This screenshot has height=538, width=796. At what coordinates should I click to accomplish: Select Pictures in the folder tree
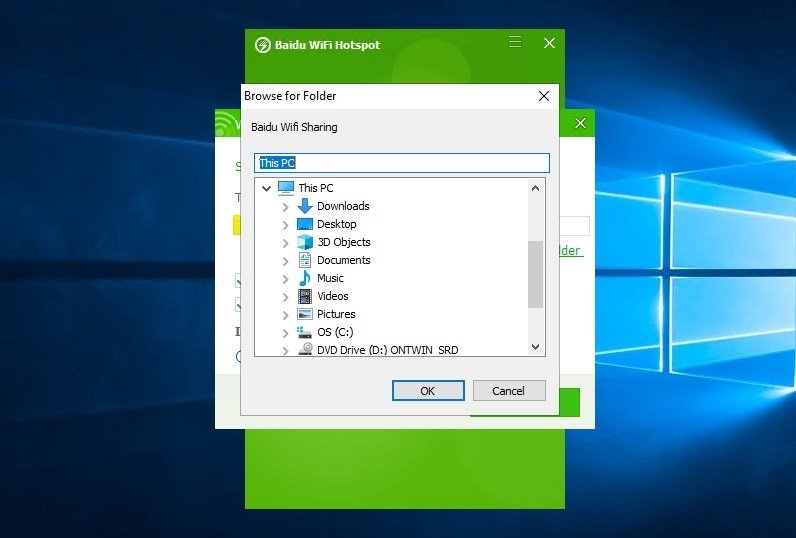336,314
